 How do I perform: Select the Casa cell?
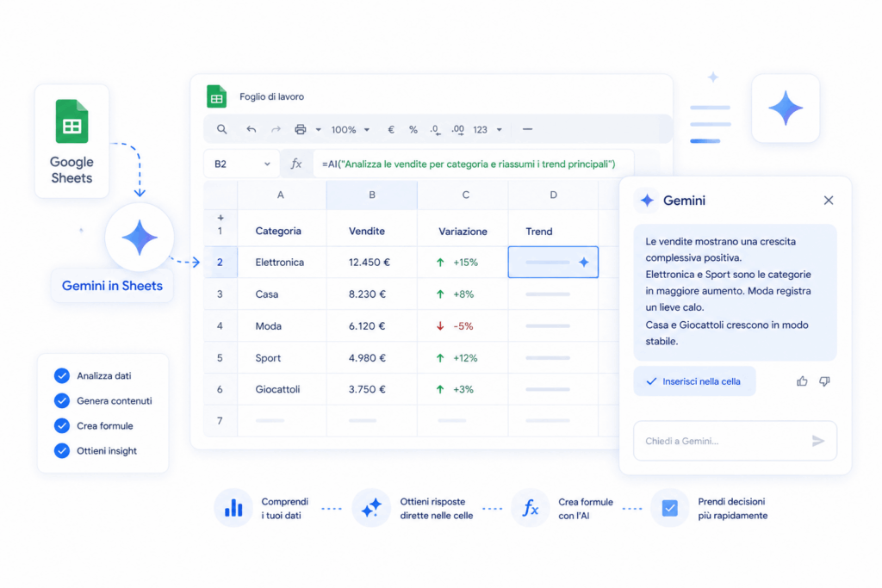tap(282, 294)
